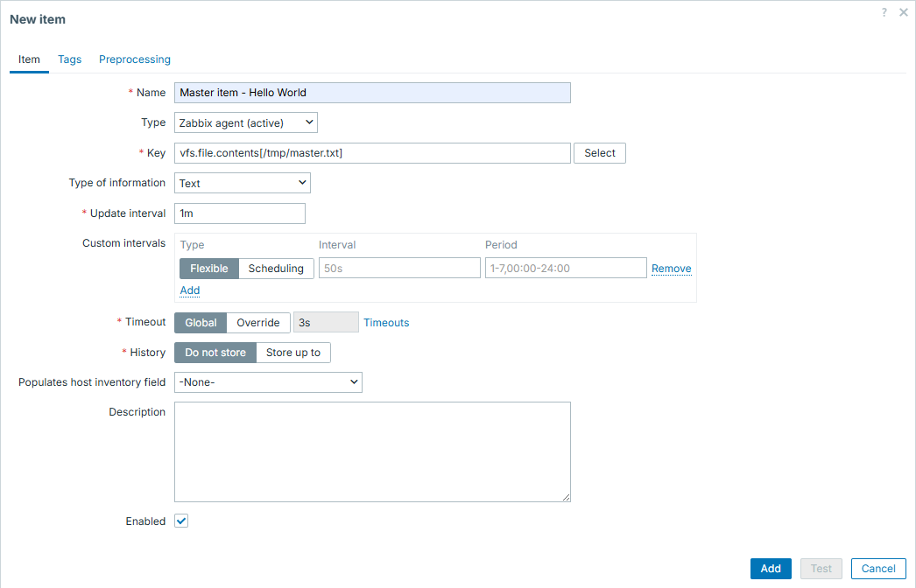916x588 pixels.
Task: Click the Select button next to Key
Action: pos(600,153)
